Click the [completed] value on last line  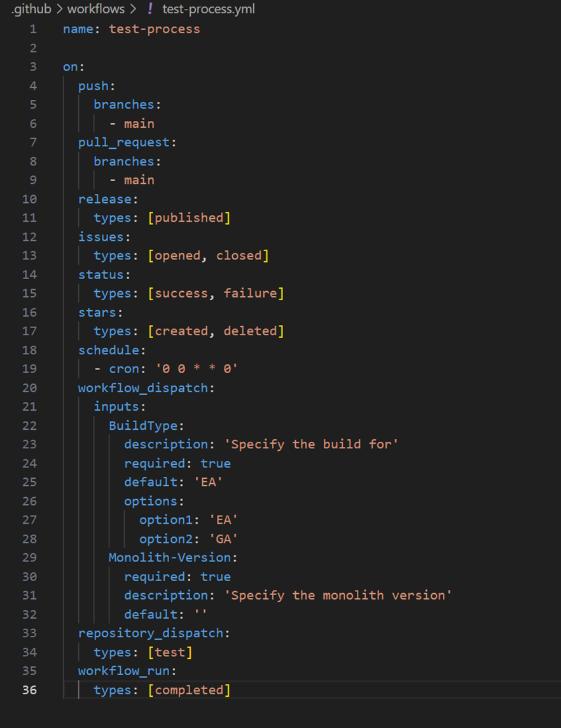[x=189, y=690]
